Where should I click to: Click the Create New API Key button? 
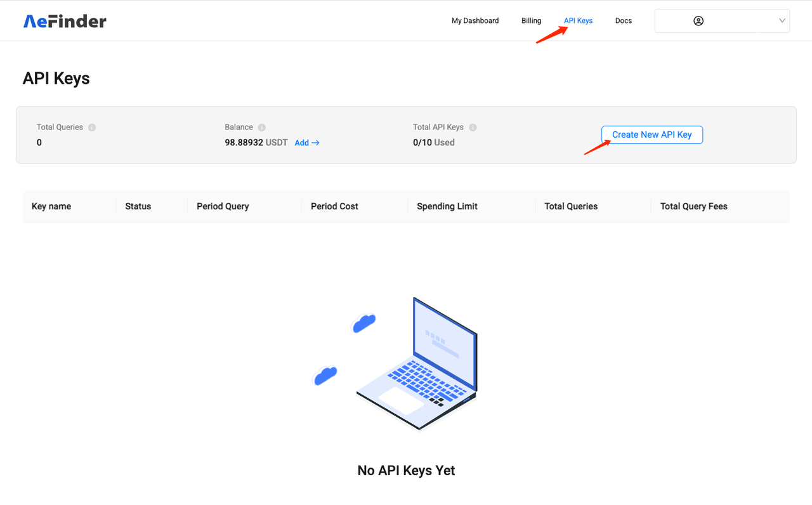point(652,134)
